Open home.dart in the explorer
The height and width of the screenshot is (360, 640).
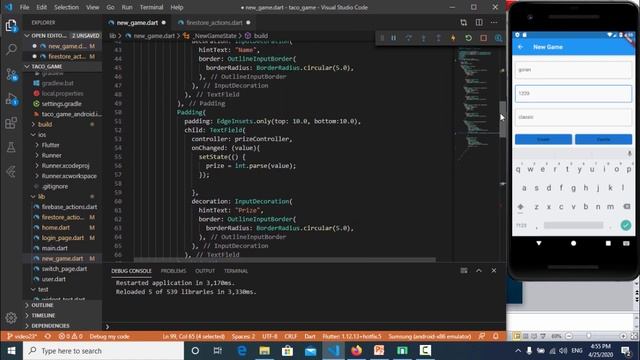(62, 227)
